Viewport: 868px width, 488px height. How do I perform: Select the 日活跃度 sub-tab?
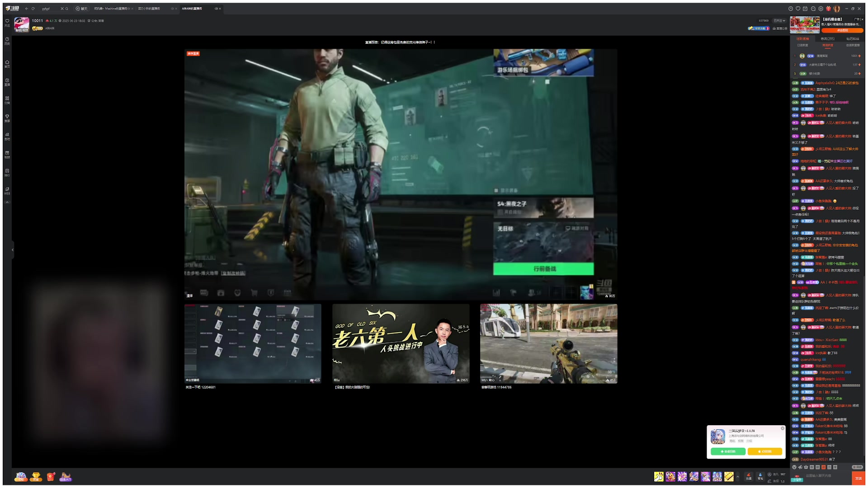pyautogui.click(x=802, y=45)
